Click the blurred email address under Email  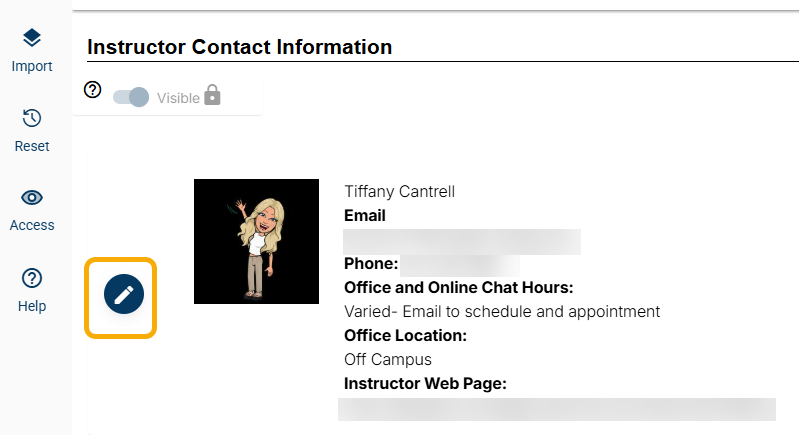coord(461,241)
